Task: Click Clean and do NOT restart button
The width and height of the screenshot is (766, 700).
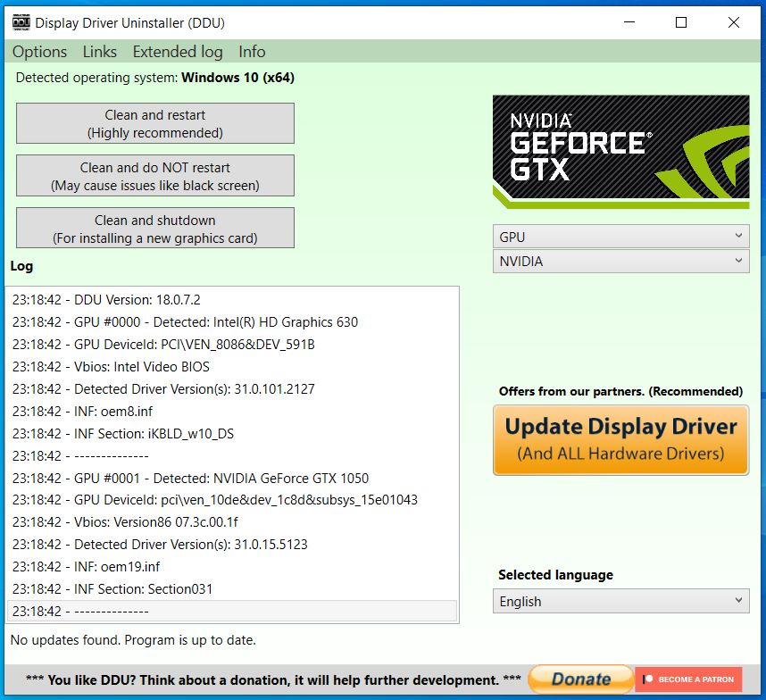Action: tap(155, 176)
